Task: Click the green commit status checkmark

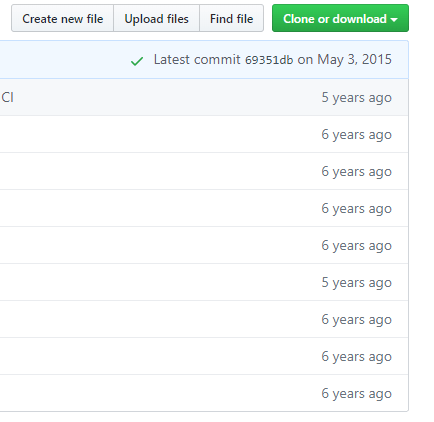Action: [x=137, y=61]
